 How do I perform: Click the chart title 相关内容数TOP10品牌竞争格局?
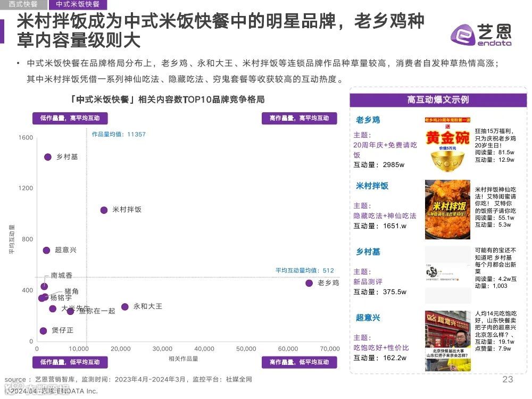(x=202, y=100)
